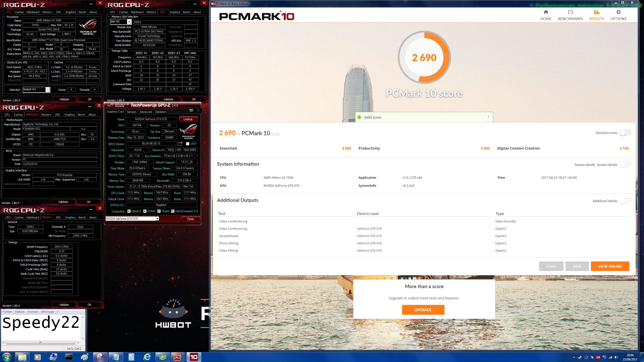Open the OPTIONS gear in PCMark 10
The width and height of the screenshot is (644, 362).
618,15
